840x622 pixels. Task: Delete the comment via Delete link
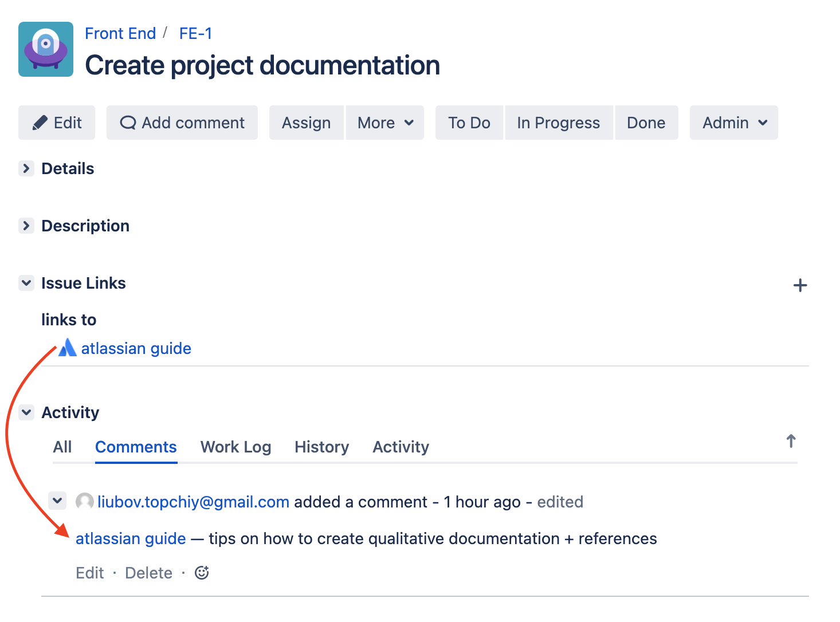(x=148, y=573)
